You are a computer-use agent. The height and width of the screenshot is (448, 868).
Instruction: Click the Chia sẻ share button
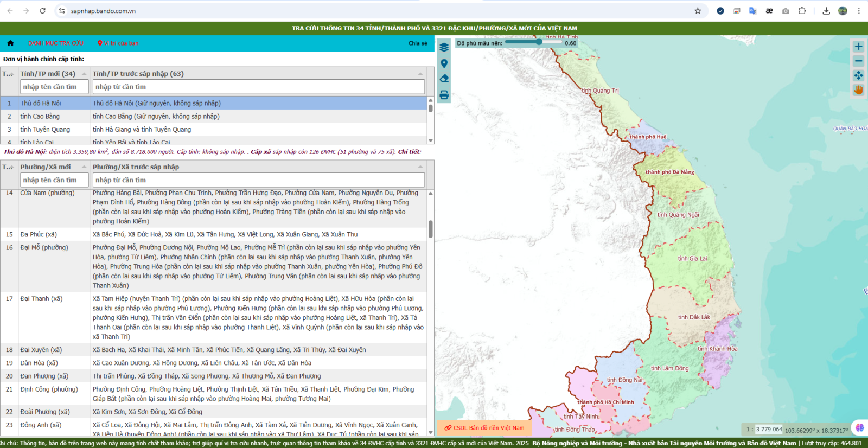point(417,43)
